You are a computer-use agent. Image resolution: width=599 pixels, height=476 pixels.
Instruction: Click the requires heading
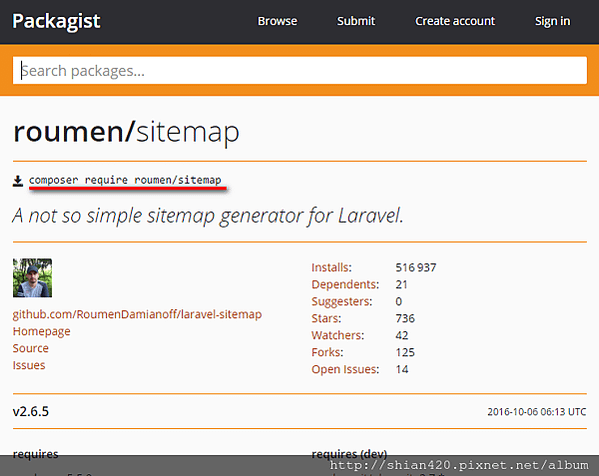pos(36,454)
